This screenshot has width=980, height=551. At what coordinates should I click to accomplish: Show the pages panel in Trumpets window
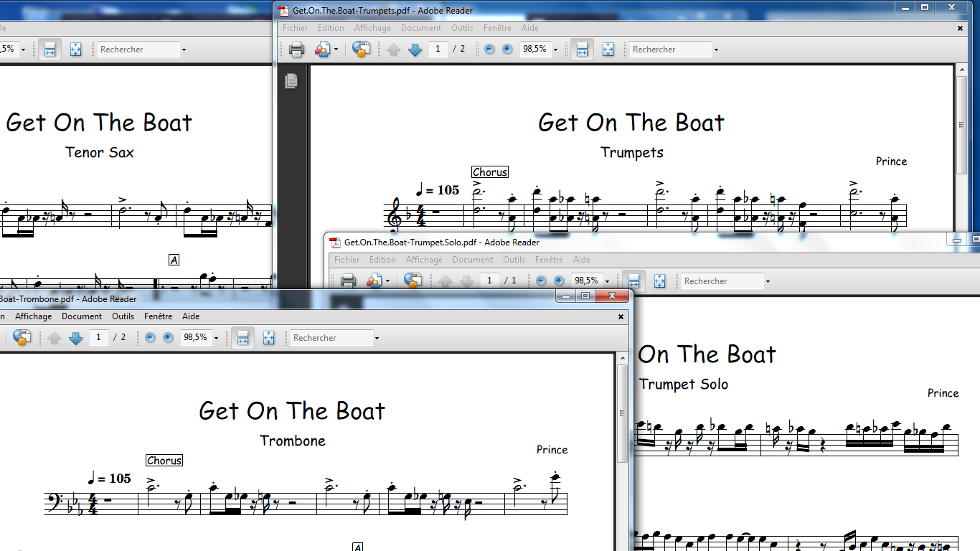tap(291, 80)
